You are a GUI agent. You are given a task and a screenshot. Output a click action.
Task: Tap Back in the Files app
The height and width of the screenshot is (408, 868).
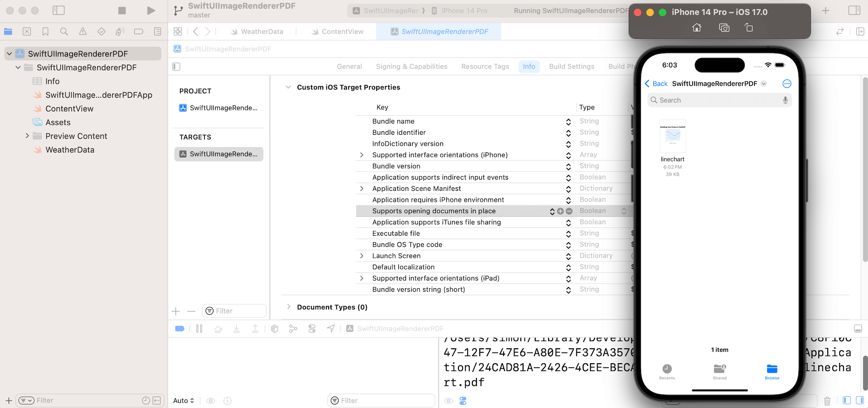(656, 84)
